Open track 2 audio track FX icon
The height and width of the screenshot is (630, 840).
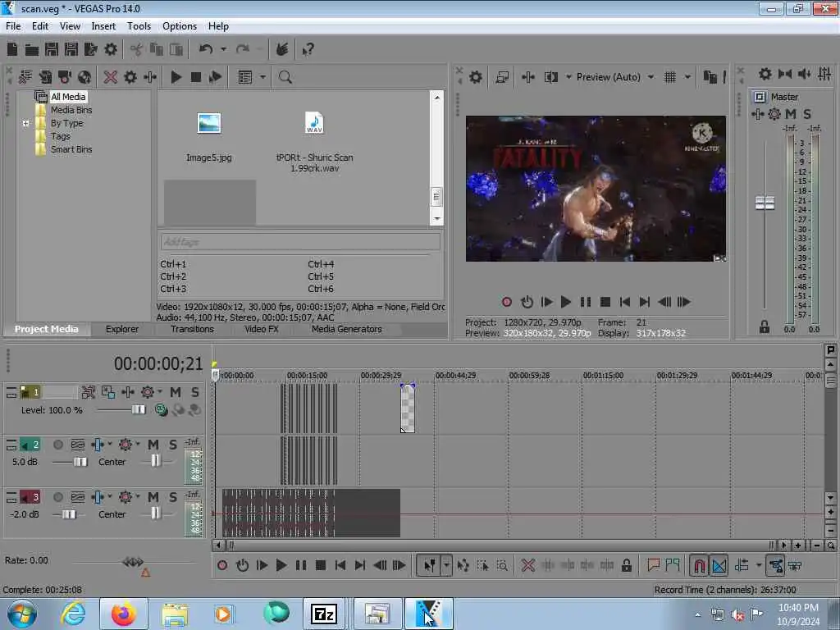coord(125,445)
